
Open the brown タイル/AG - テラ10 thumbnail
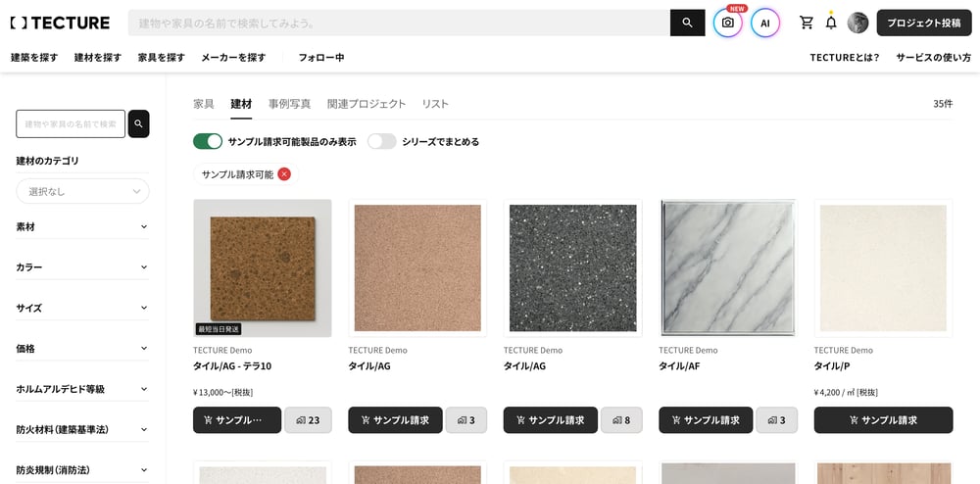click(x=263, y=268)
